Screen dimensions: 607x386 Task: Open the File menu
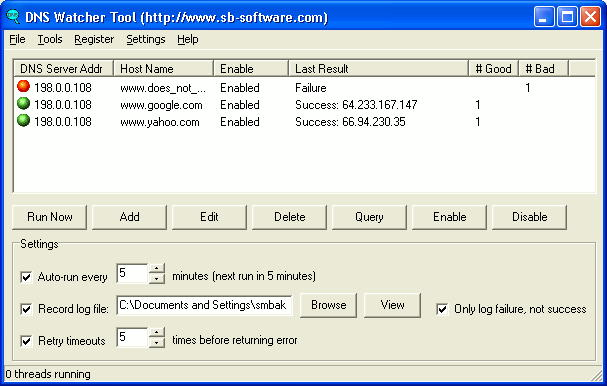(x=17, y=39)
